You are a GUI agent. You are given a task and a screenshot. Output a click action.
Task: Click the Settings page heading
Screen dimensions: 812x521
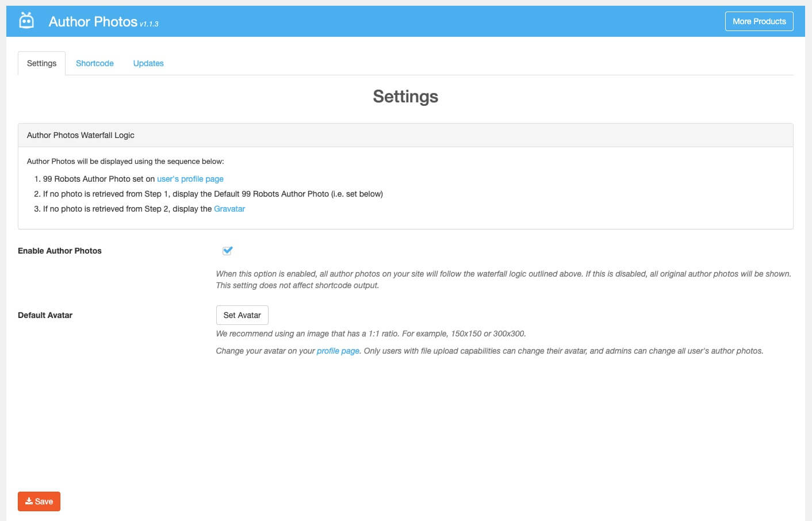[405, 97]
